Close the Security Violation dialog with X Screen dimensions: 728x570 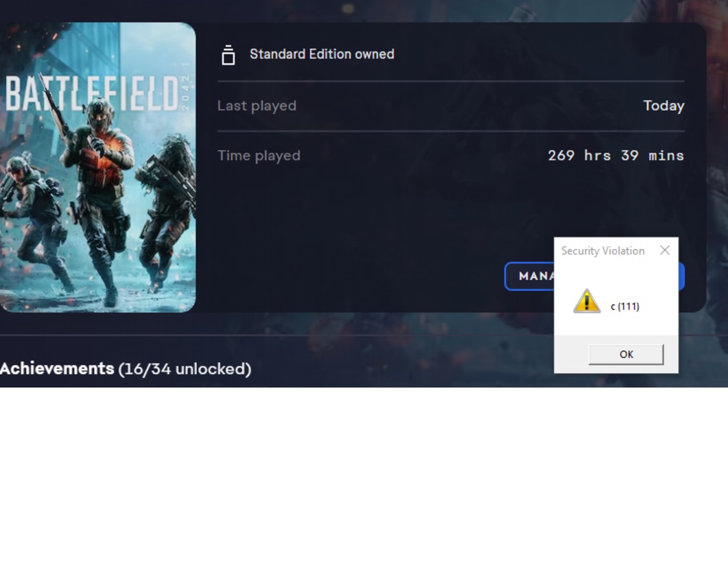click(x=664, y=250)
